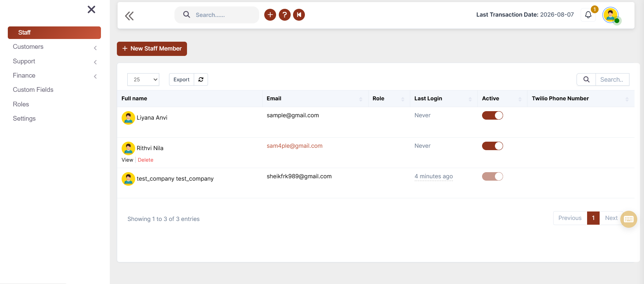
Task: Expand the Finance menu chevron
Action: pyautogui.click(x=96, y=76)
